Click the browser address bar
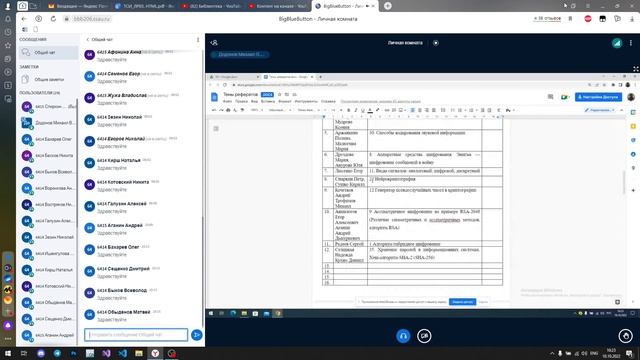 coord(92,19)
